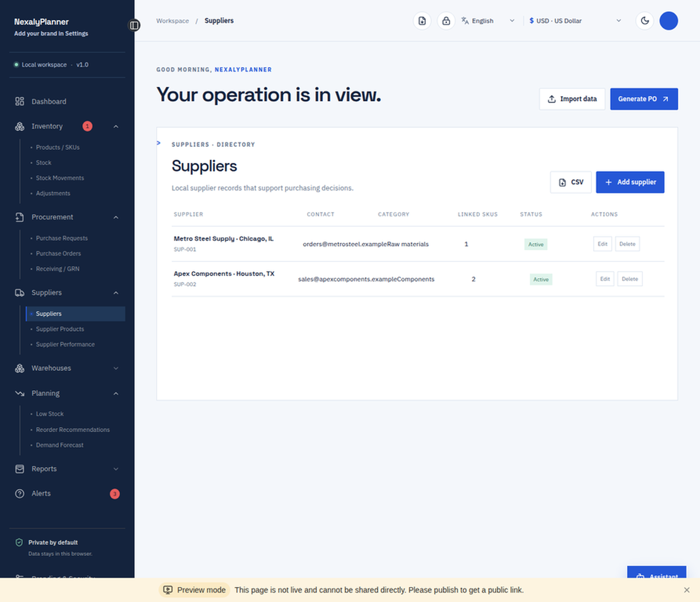Screen dimensions: 700x602
Task: Click the shield icon beside Private by default
Action: pos(19,542)
